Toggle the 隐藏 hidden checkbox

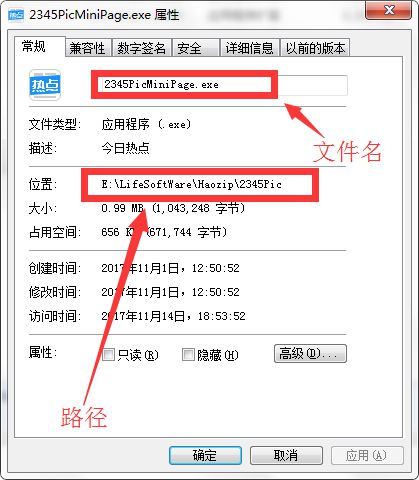click(x=188, y=355)
